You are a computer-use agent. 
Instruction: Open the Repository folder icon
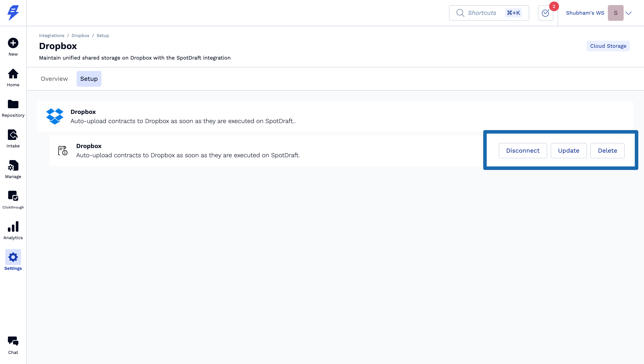pyautogui.click(x=13, y=104)
